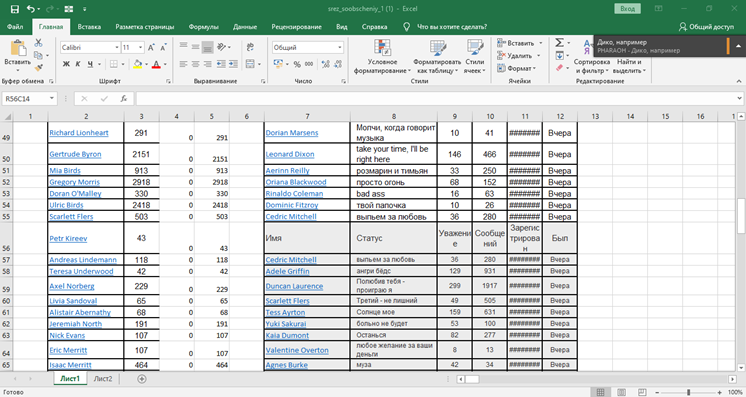This screenshot has height=397, width=746.
Task: Increase font size with large A
Action: [x=151, y=48]
